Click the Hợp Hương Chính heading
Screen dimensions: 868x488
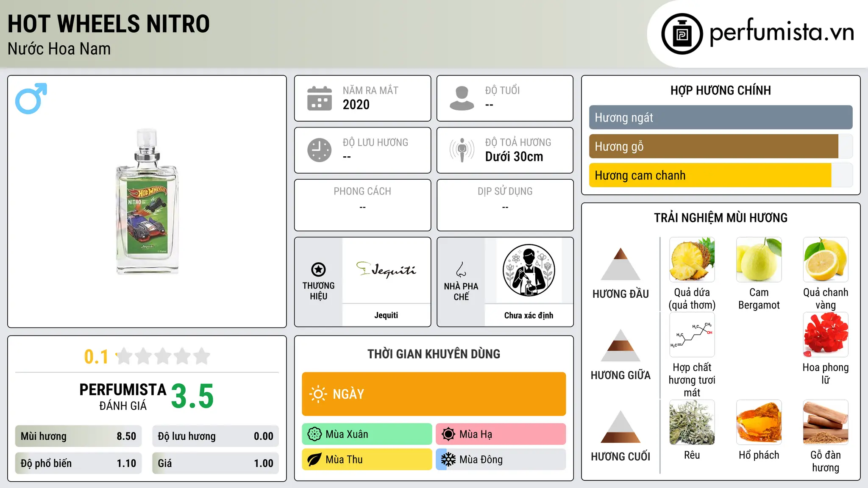[x=721, y=90]
